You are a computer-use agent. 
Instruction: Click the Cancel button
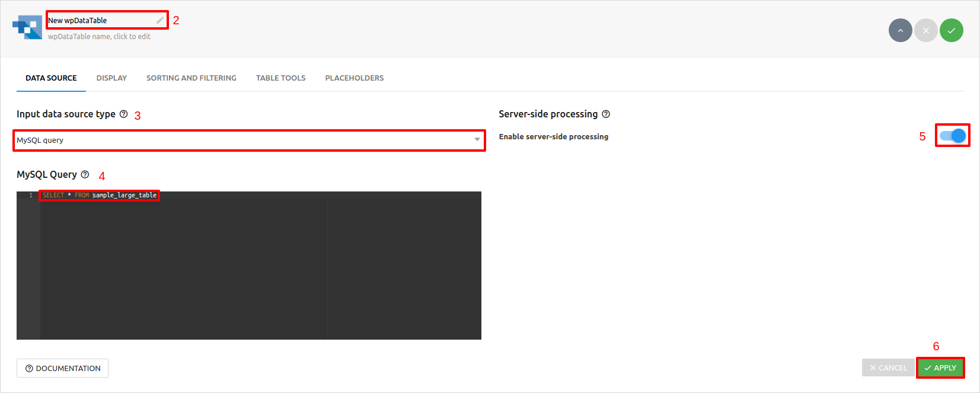click(x=888, y=368)
